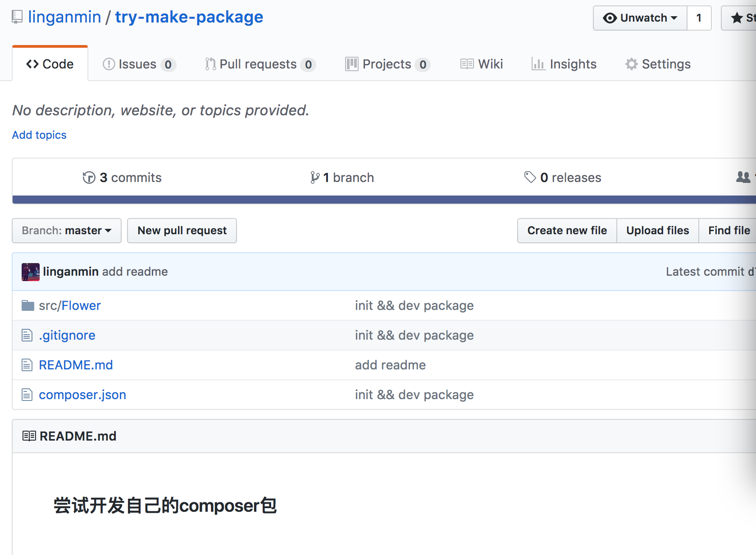Click the README.md preview header title

pyautogui.click(x=78, y=436)
